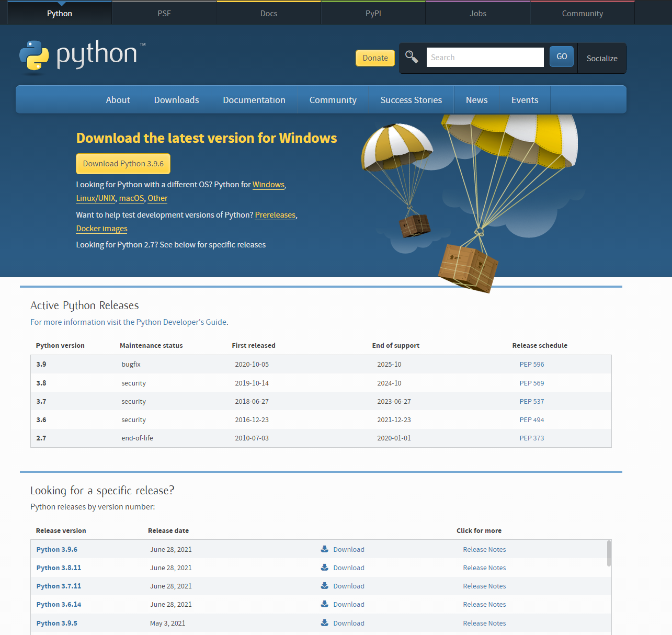Click download icon for Python 3.8.11

point(324,568)
